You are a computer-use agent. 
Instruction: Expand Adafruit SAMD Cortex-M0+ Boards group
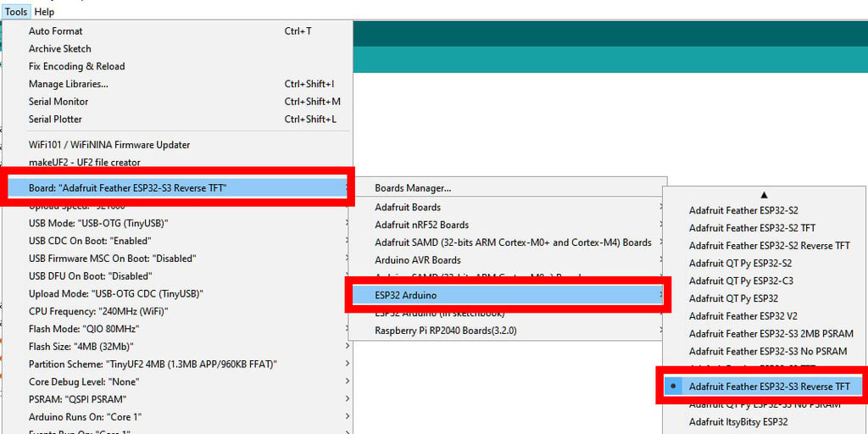(x=507, y=242)
